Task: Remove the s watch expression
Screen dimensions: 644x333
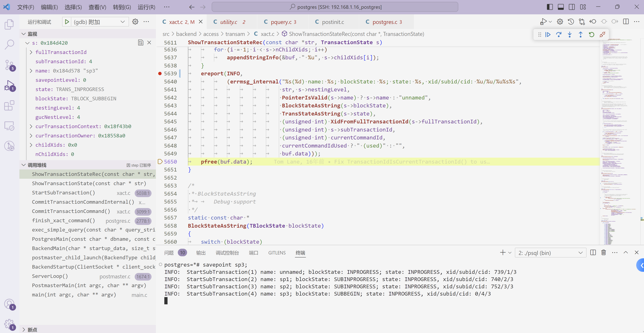Action: (x=149, y=43)
